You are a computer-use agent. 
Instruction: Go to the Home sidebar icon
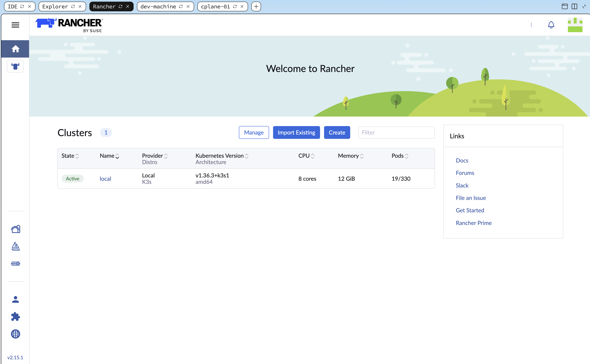(15, 49)
